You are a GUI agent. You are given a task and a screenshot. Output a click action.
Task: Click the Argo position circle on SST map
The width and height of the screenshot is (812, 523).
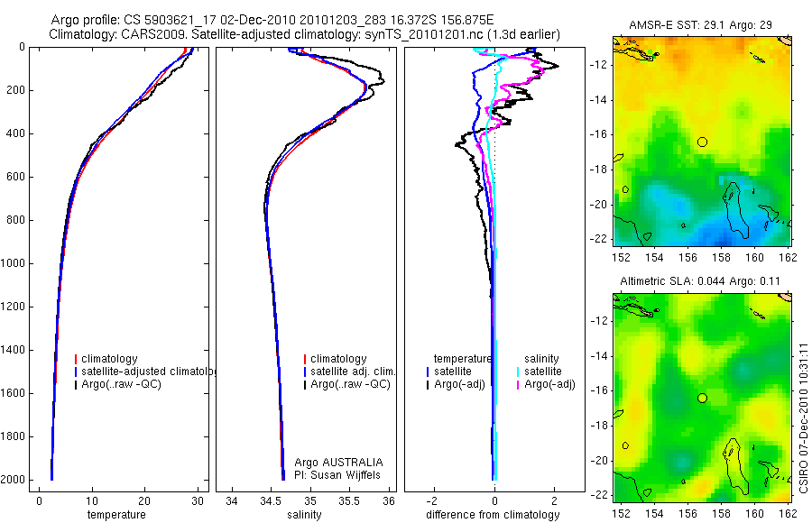702,142
